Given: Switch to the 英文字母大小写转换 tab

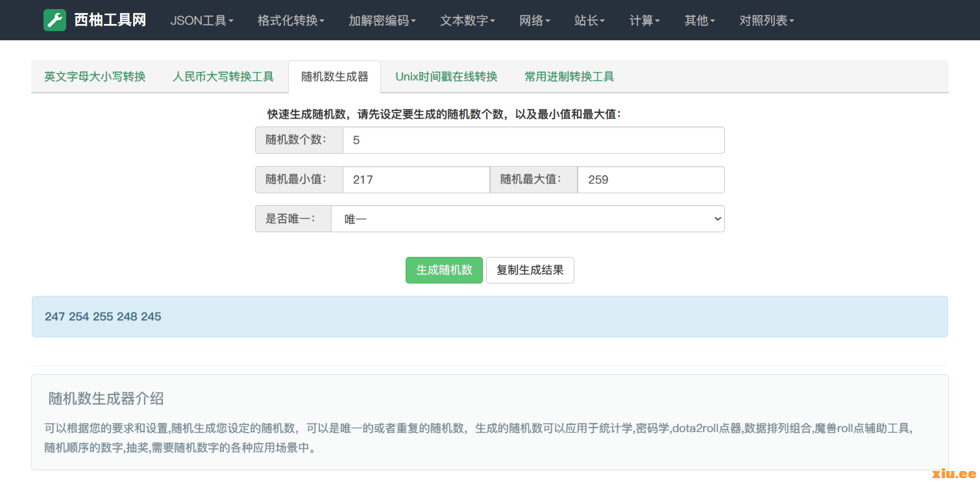Looking at the screenshot, I should tap(95, 77).
